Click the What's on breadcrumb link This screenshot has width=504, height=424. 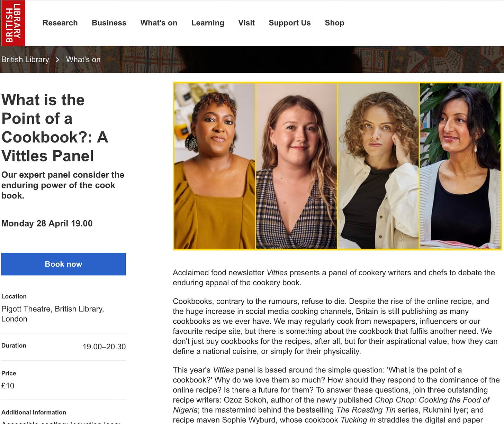click(x=83, y=59)
